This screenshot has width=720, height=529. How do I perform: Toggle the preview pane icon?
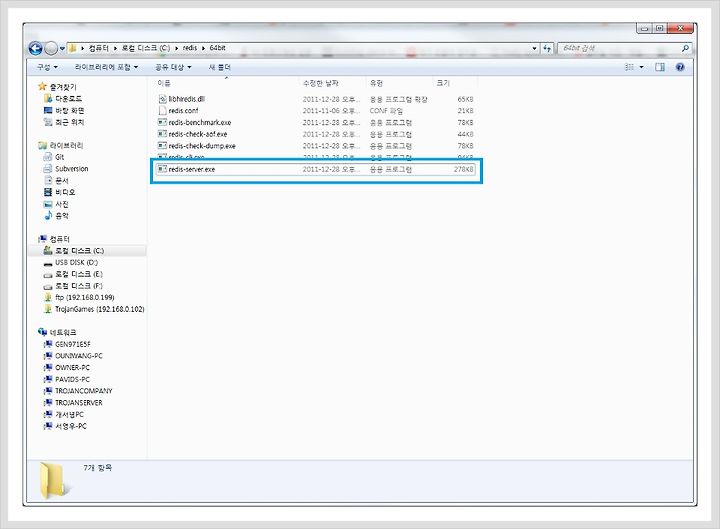[x=660, y=67]
